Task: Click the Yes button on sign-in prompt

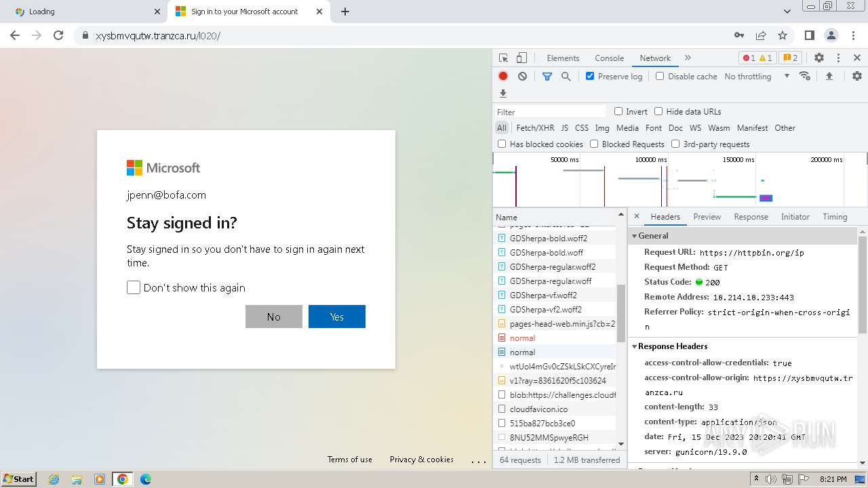Action: 337,317
